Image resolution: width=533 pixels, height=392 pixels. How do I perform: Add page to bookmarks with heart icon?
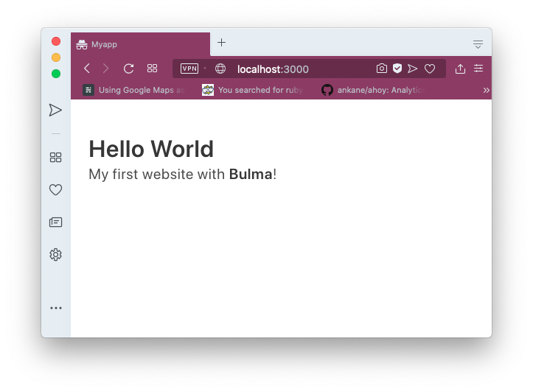(x=430, y=69)
